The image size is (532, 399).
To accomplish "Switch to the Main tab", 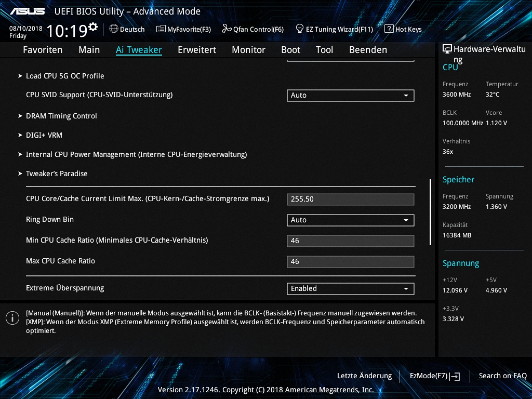I will click(x=89, y=50).
